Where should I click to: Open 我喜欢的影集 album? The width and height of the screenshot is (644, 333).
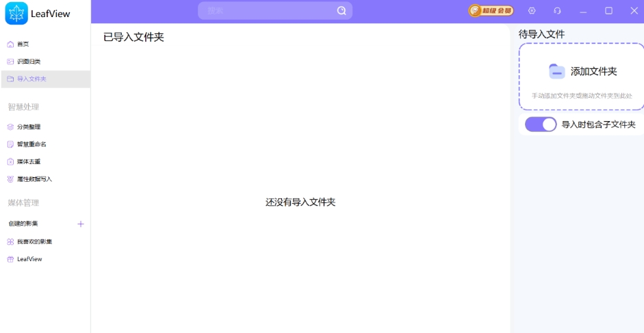pos(46,242)
